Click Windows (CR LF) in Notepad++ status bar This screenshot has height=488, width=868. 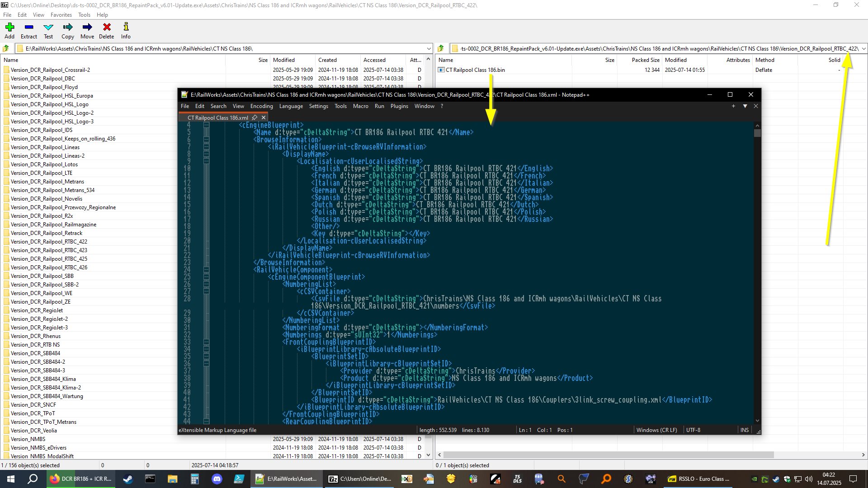[656, 430]
